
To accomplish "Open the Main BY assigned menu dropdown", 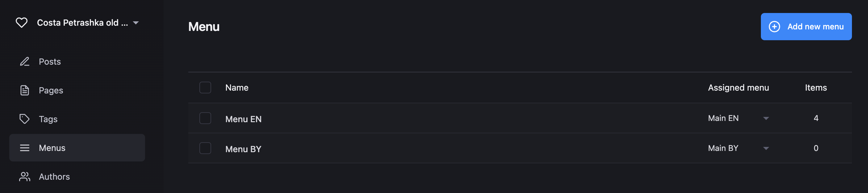I will [x=766, y=148].
